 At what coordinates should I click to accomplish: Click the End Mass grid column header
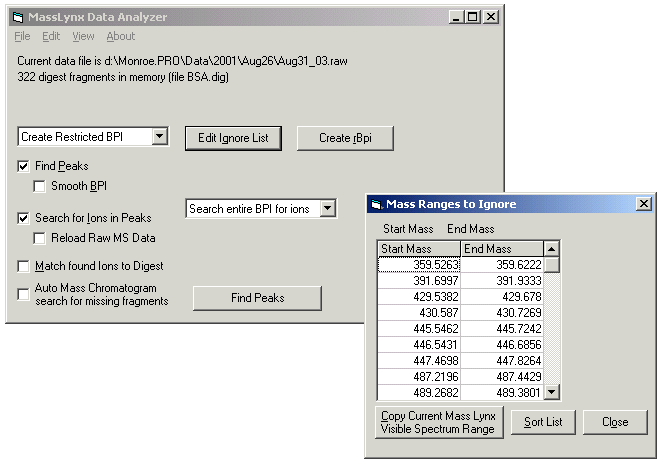(502, 249)
